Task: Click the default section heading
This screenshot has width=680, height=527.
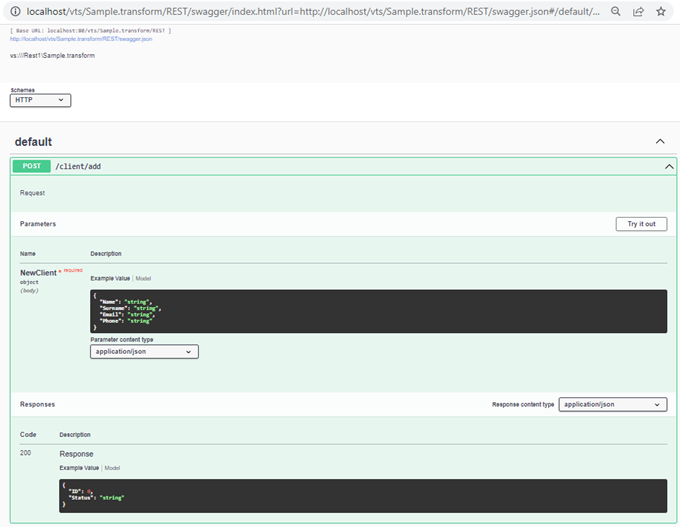Action: pyautogui.click(x=33, y=142)
